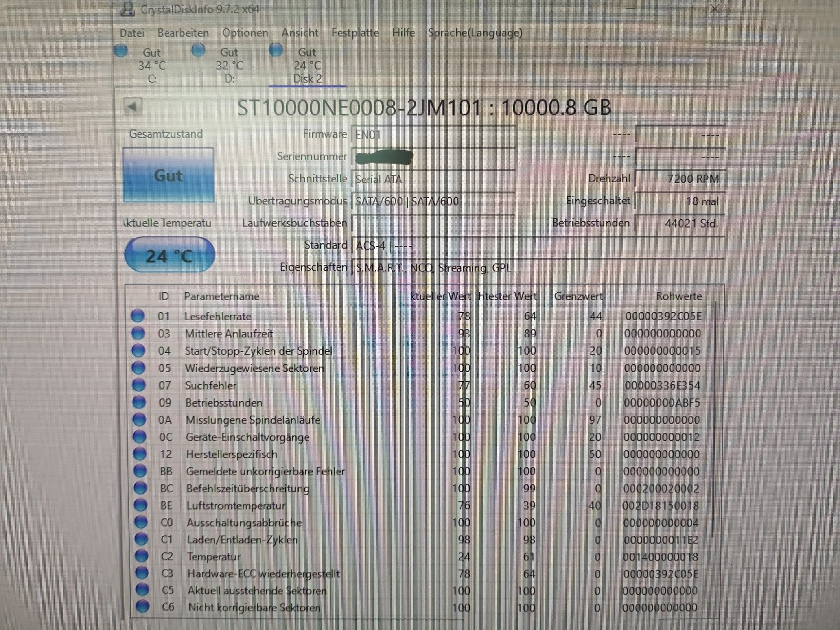
Task: Select the Lesefehlerrate parameter name
Action: [218, 317]
